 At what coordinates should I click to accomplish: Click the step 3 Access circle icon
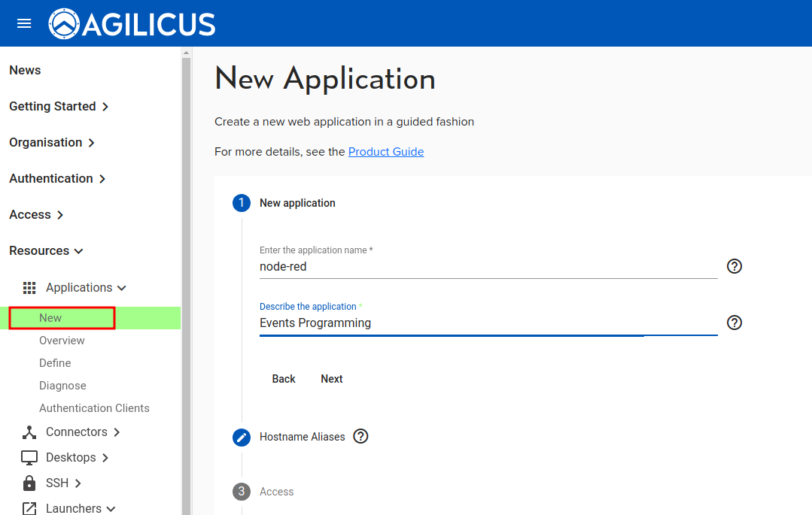(242, 492)
